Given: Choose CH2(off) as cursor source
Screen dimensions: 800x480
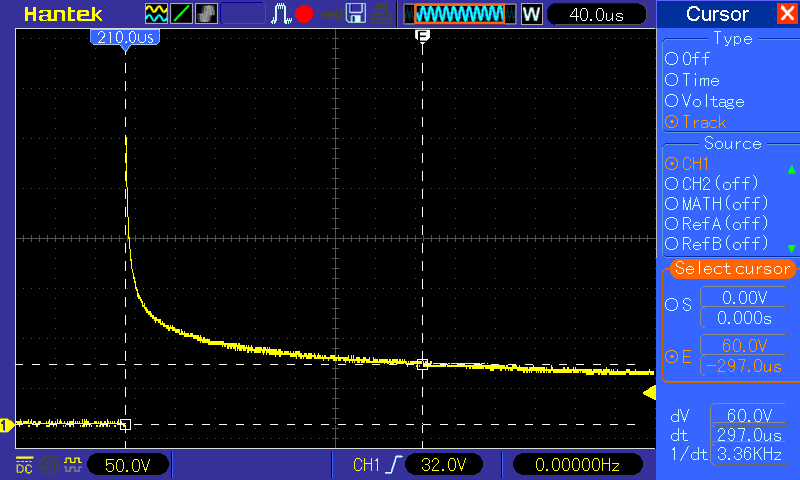Looking at the screenshot, I should click(712, 184).
